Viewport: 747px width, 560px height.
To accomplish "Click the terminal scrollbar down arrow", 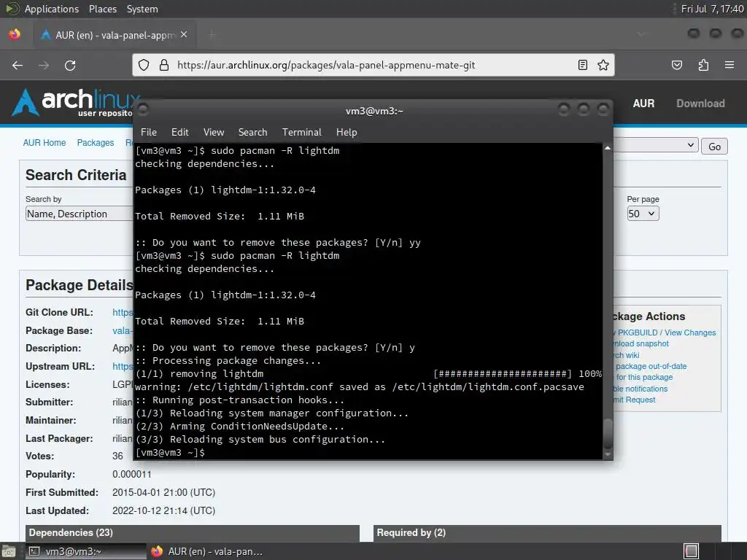I will click(608, 454).
